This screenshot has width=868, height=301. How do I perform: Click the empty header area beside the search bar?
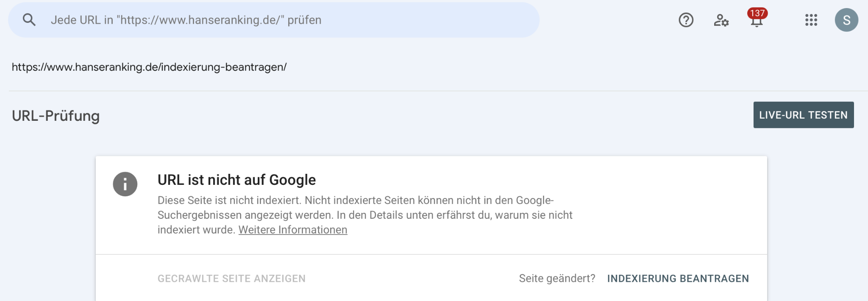click(606, 20)
